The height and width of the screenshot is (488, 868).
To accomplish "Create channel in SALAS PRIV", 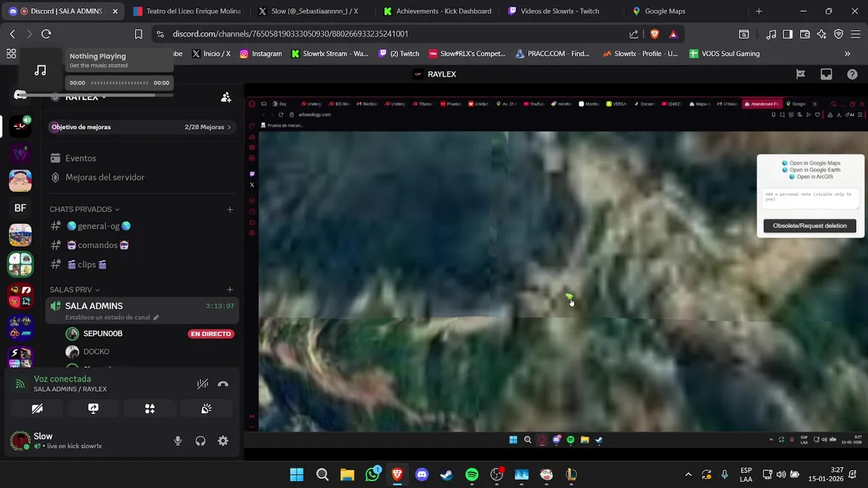I will coord(230,290).
